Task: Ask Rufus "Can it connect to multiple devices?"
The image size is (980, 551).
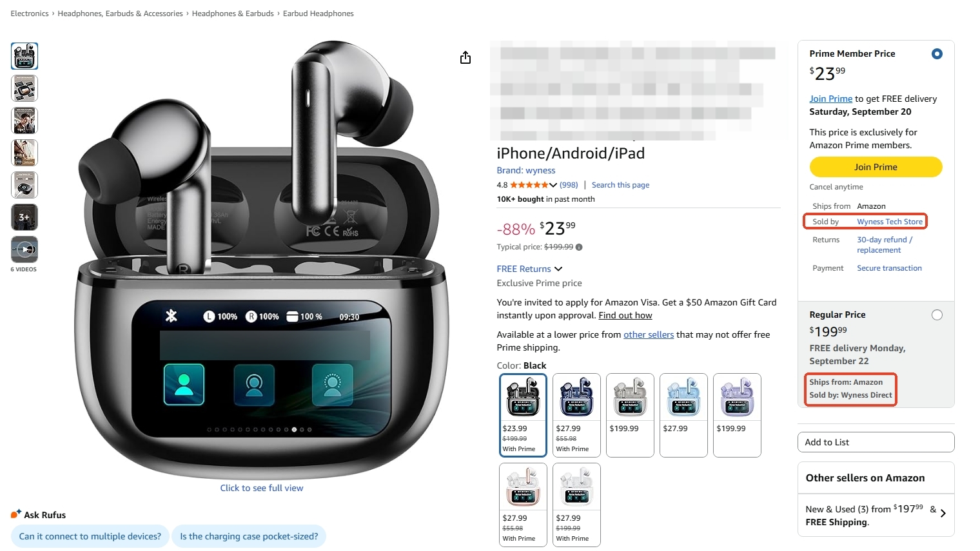Action: coord(90,536)
